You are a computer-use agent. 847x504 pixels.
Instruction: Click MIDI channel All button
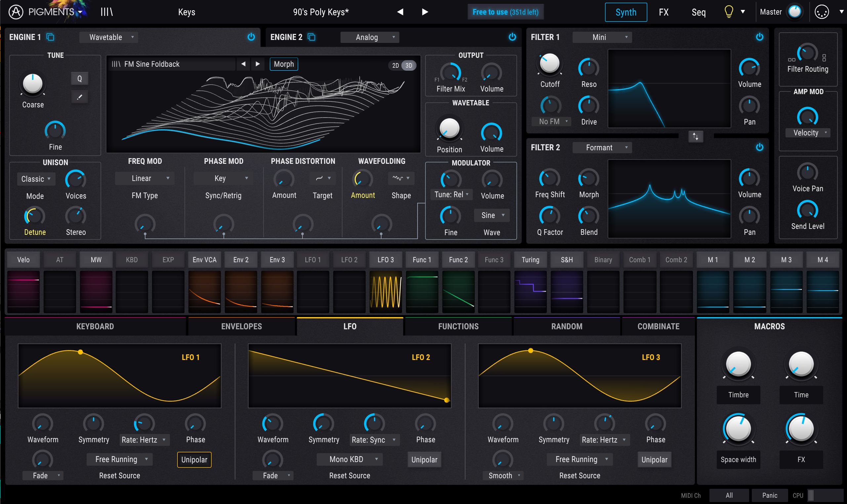point(729,495)
